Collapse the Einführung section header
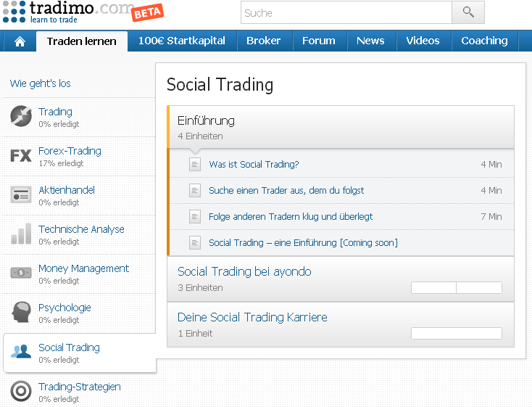This screenshot has height=407, width=532. [341, 127]
